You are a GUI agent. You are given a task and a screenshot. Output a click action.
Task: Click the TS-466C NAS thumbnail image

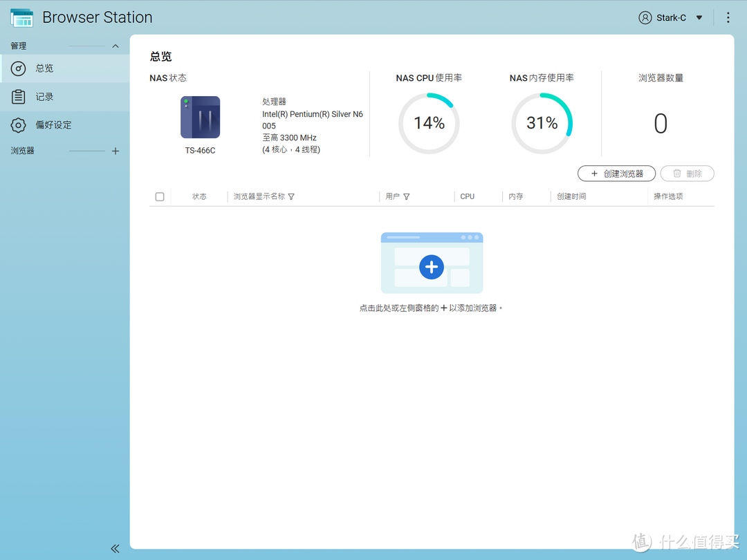(200, 117)
